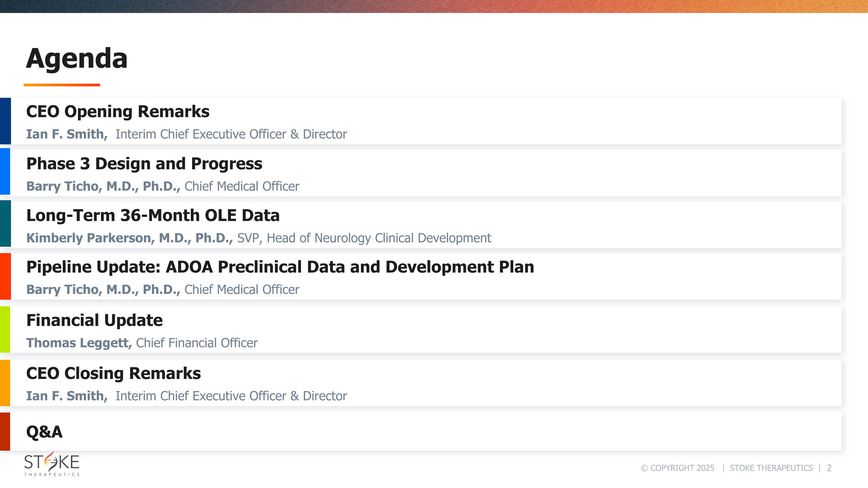The width and height of the screenshot is (868, 488).
Task: Select the Pipeline Update: ADOA Preclinical Data heading
Action: pyautogui.click(x=280, y=267)
